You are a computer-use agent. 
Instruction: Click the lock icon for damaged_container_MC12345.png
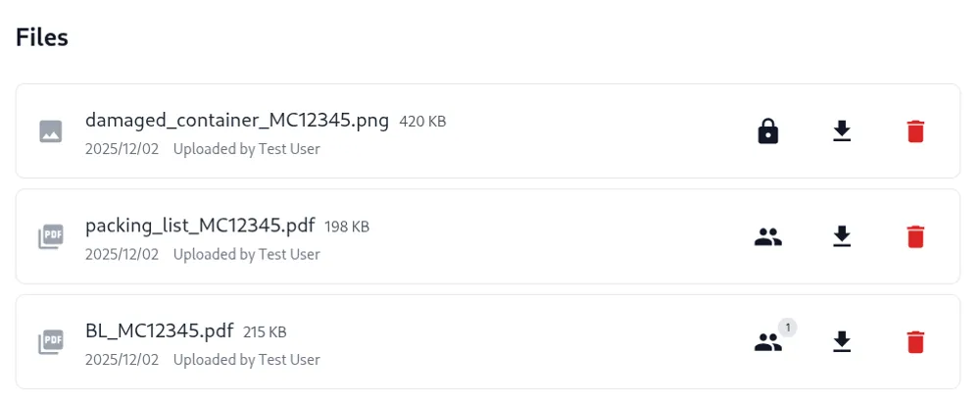coord(768,131)
